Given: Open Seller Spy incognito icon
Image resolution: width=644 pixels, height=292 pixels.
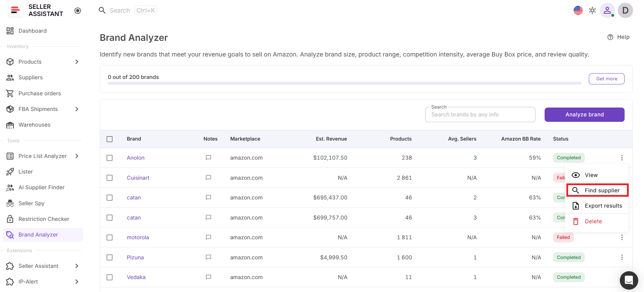Looking at the screenshot, I should (10, 203).
